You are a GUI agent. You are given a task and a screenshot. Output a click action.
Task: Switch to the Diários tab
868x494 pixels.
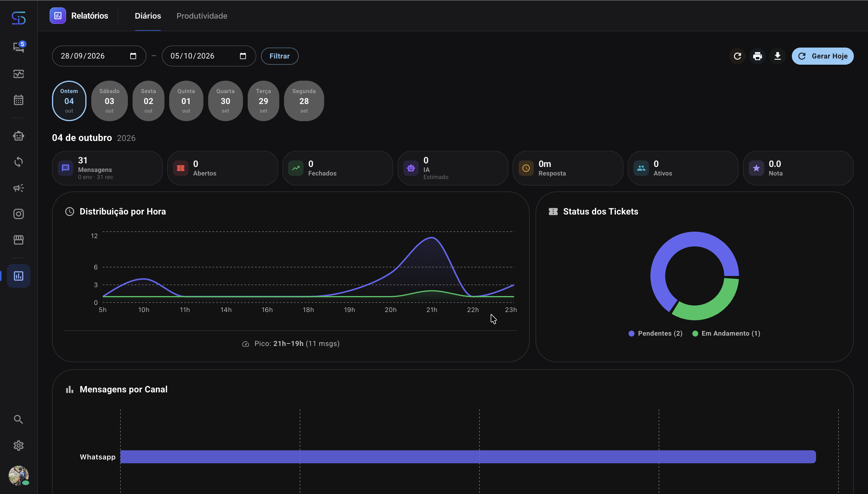148,16
